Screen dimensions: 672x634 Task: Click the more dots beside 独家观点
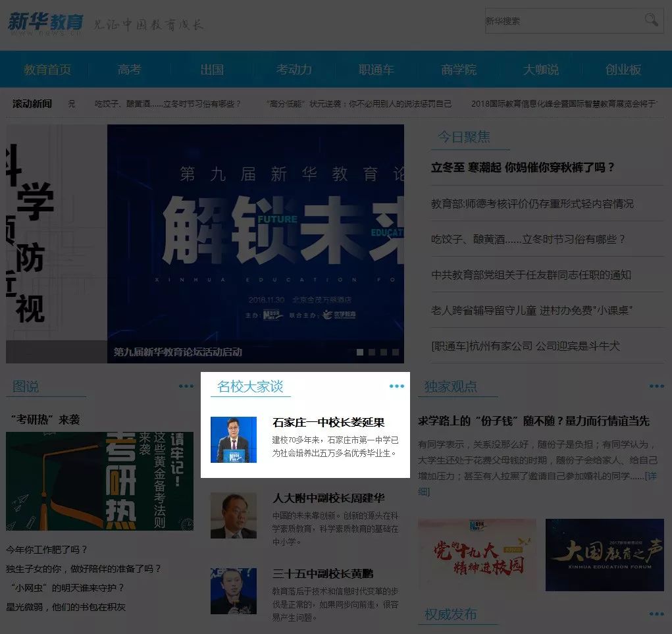click(x=657, y=386)
